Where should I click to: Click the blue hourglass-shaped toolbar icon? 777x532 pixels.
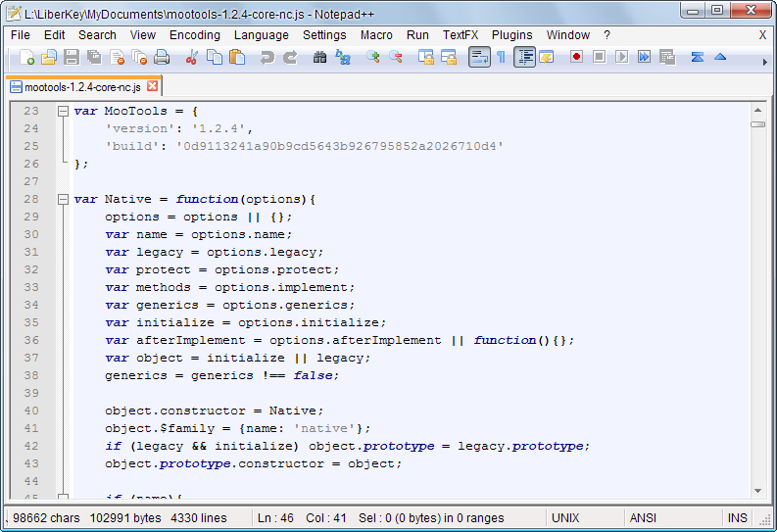[x=698, y=58]
